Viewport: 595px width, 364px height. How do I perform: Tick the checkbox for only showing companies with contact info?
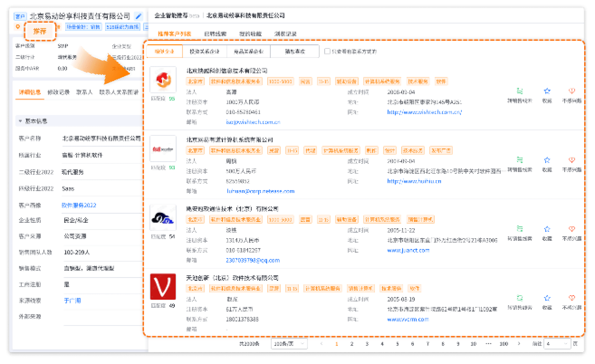coord(327,52)
